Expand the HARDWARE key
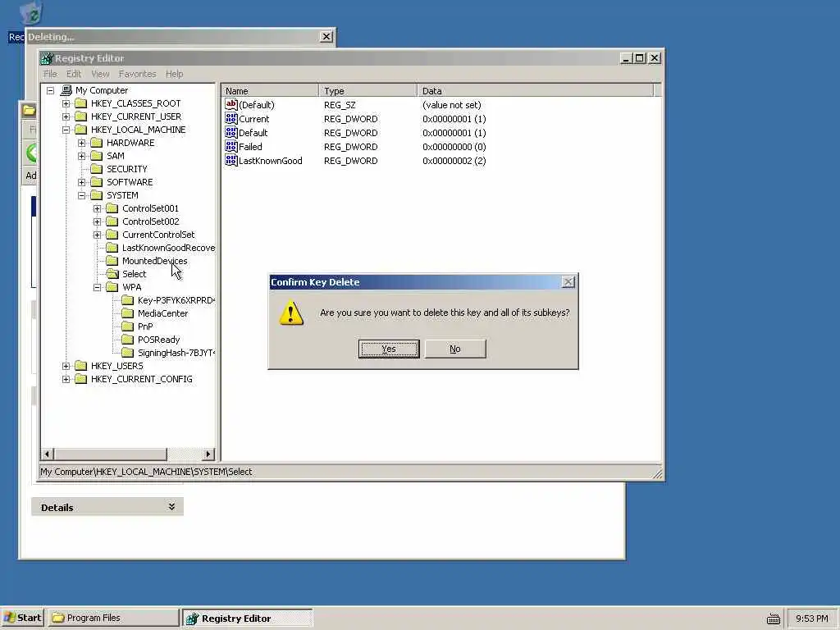This screenshot has width=840, height=630. coord(81,143)
